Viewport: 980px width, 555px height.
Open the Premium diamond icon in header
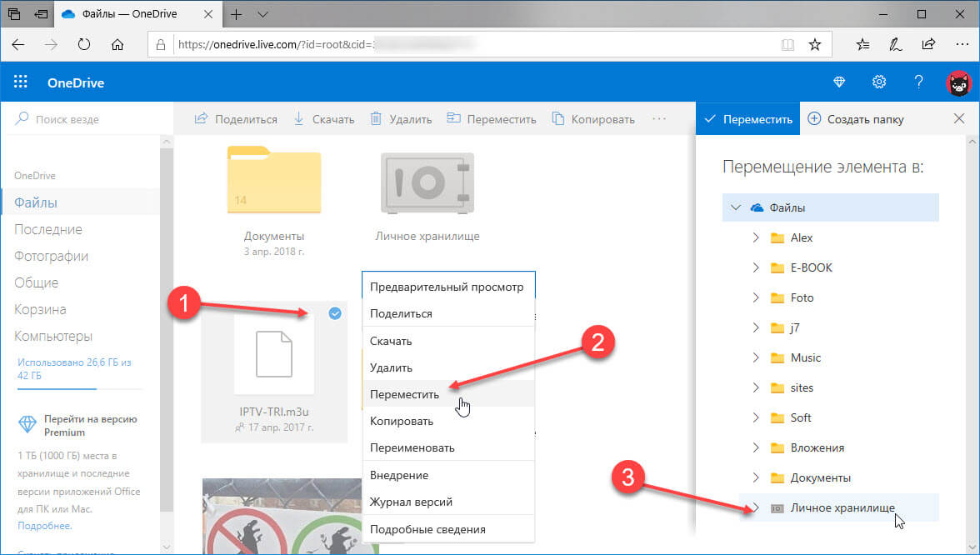838,82
